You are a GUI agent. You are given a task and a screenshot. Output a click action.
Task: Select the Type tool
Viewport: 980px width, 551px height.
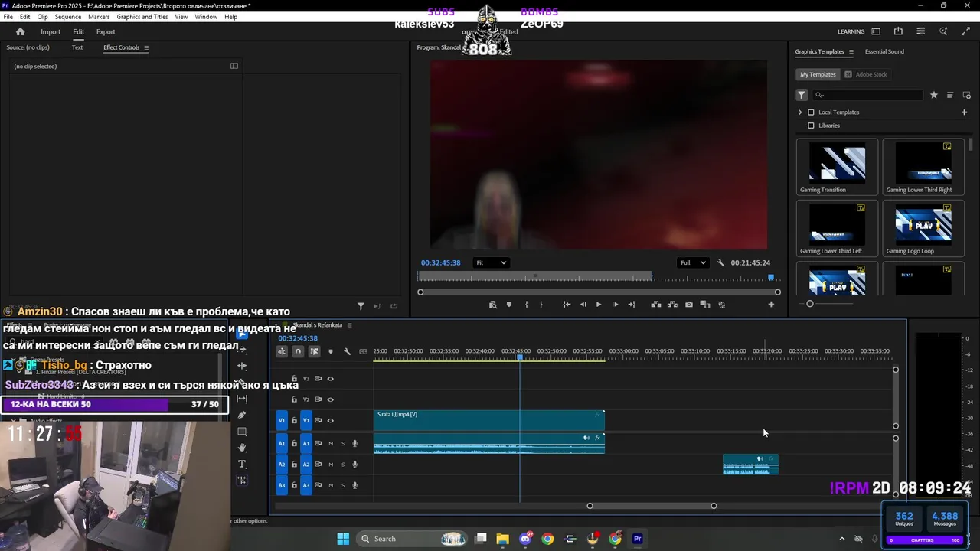[x=242, y=464]
